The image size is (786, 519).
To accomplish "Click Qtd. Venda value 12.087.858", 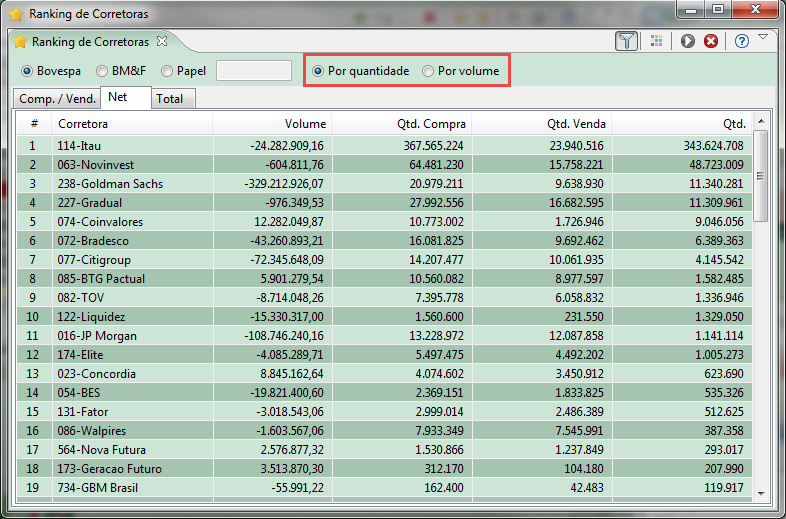I will click(576, 336).
